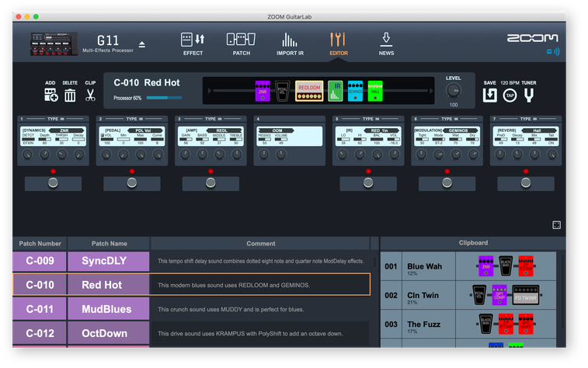This screenshot has width=588, height=368.
Task: Click the TAP tempo button
Action: (510, 95)
